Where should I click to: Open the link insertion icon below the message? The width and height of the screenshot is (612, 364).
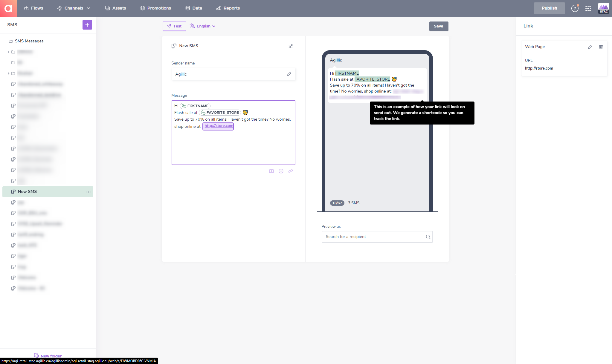290,171
